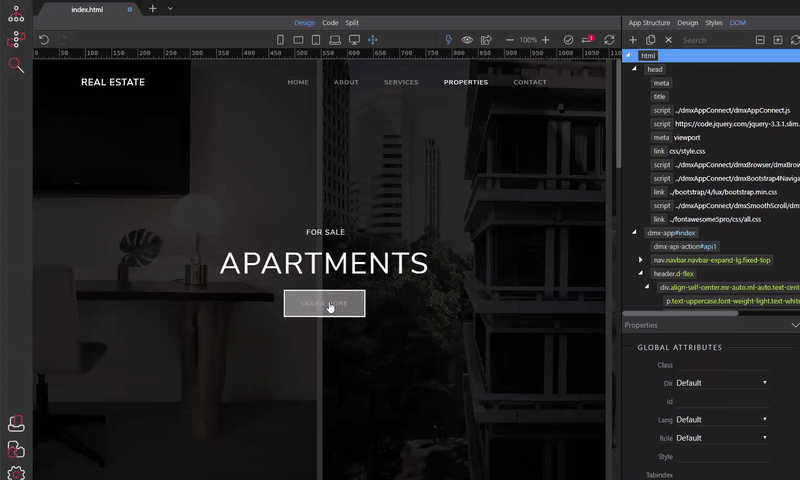Screen dimensions: 800x480
Task: Expand the nav.navbar node in DOM tree
Action: tap(641, 260)
